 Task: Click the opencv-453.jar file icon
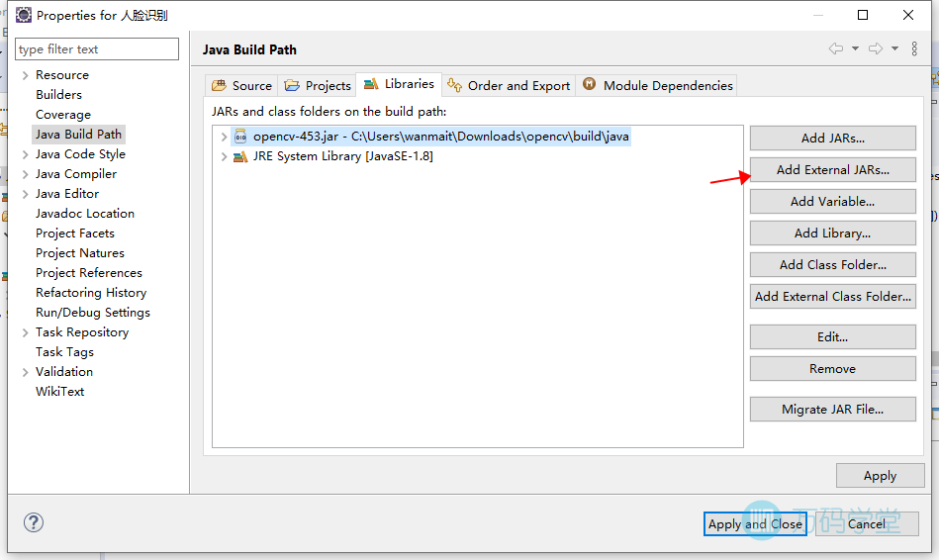[240, 137]
